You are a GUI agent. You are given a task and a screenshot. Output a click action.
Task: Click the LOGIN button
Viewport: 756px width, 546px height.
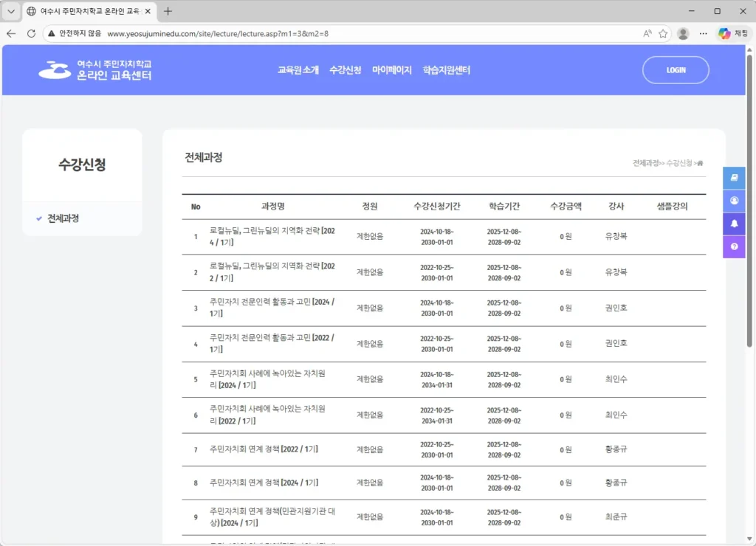tap(675, 70)
